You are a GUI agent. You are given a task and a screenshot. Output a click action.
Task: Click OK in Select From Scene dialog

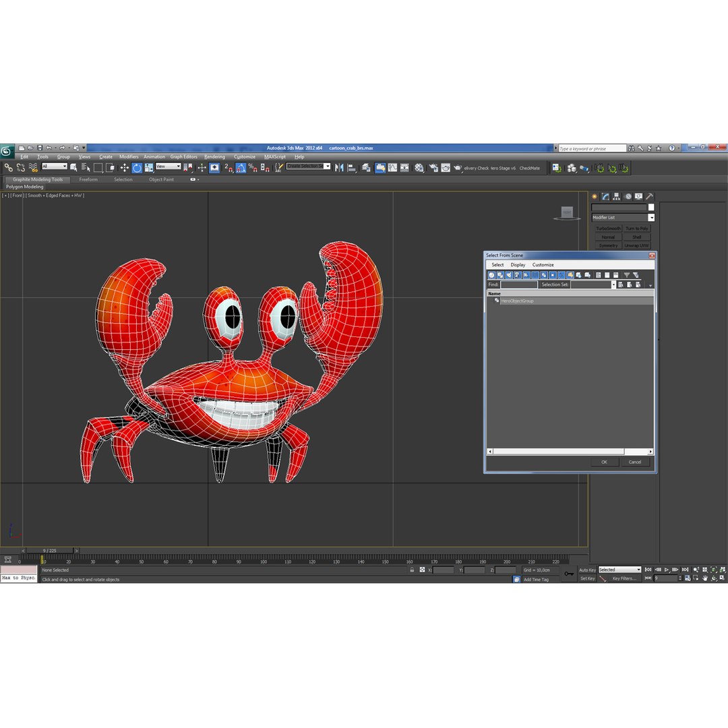pyautogui.click(x=604, y=462)
